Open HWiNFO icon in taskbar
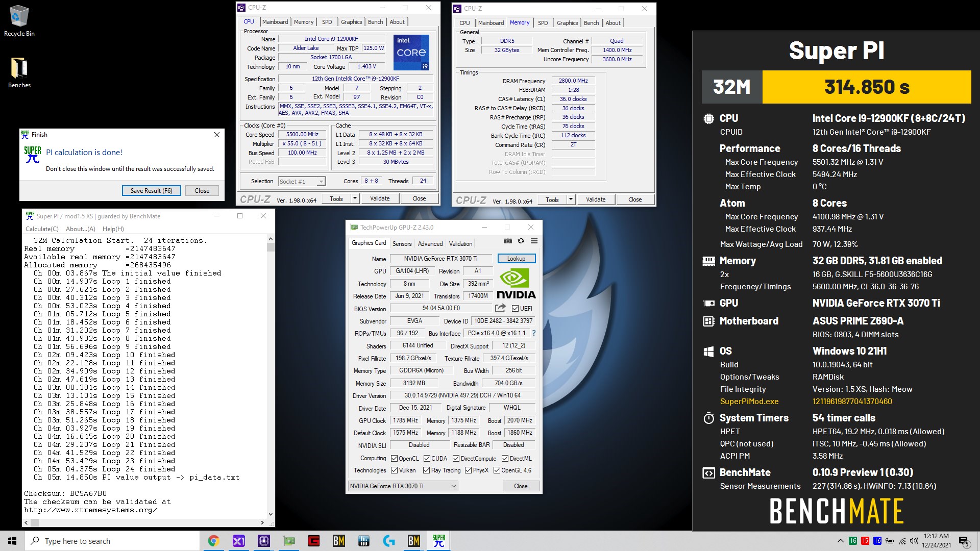Screen dimensions: 980x551 point(364,541)
